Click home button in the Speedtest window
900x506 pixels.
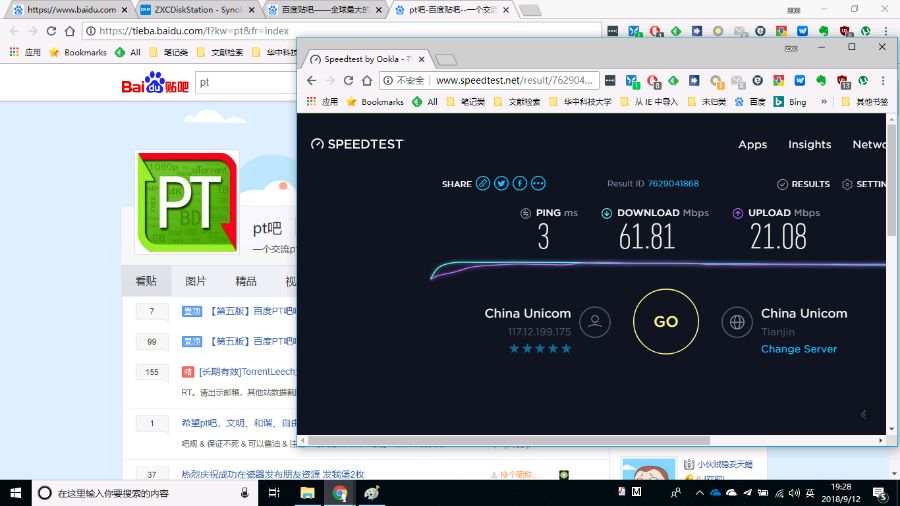coord(367,81)
